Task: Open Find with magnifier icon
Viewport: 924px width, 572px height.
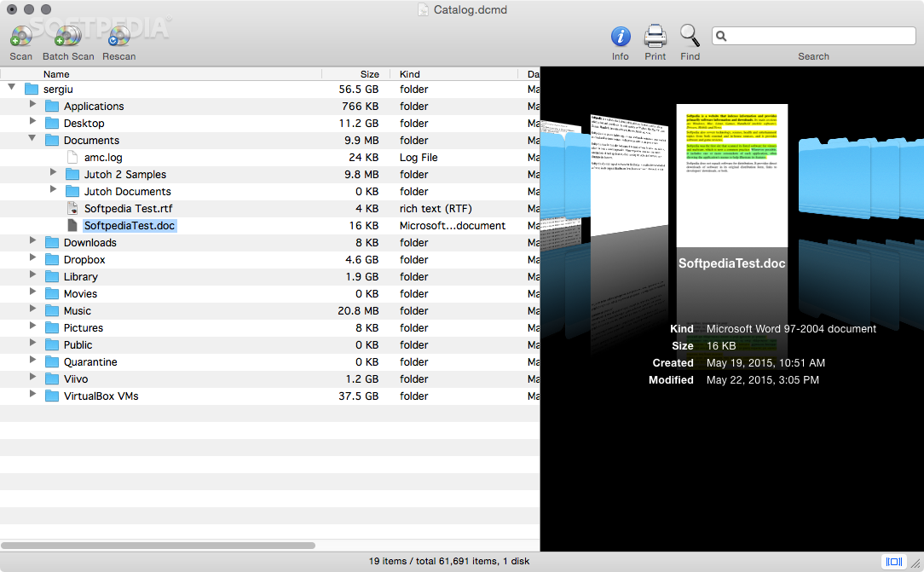Action: [690, 36]
